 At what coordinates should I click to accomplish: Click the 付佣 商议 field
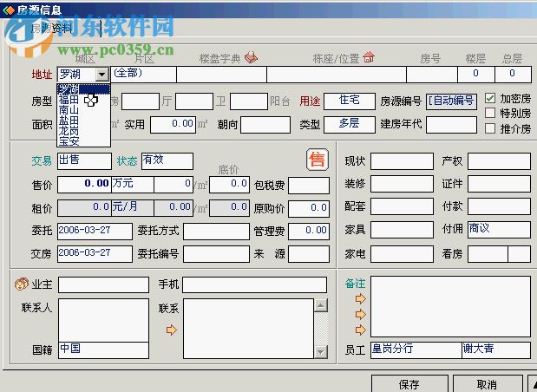pos(500,230)
